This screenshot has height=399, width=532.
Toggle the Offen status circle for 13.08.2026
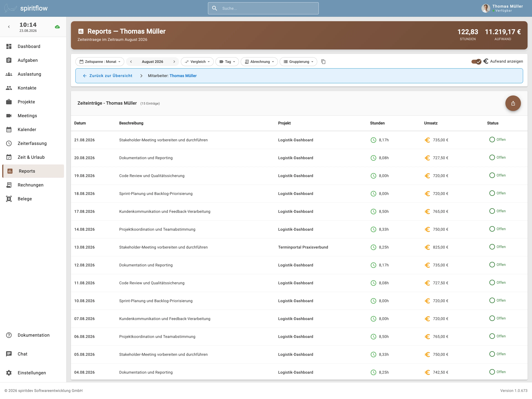[x=492, y=247]
